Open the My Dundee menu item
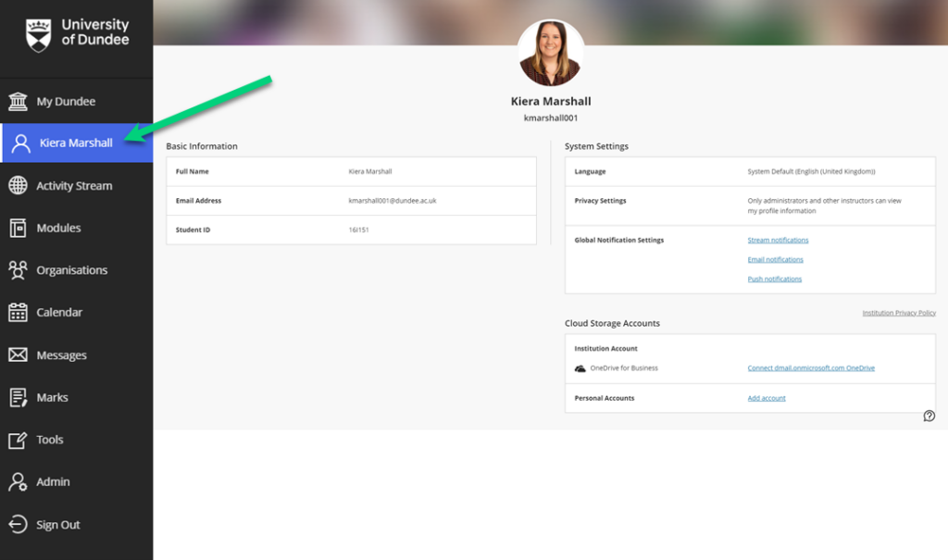The height and width of the screenshot is (560, 948). click(x=76, y=102)
